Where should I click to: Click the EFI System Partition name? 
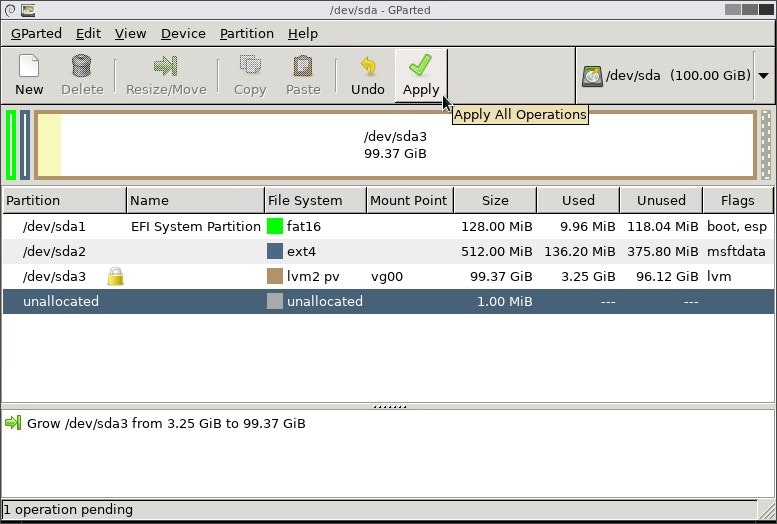[x=196, y=227]
